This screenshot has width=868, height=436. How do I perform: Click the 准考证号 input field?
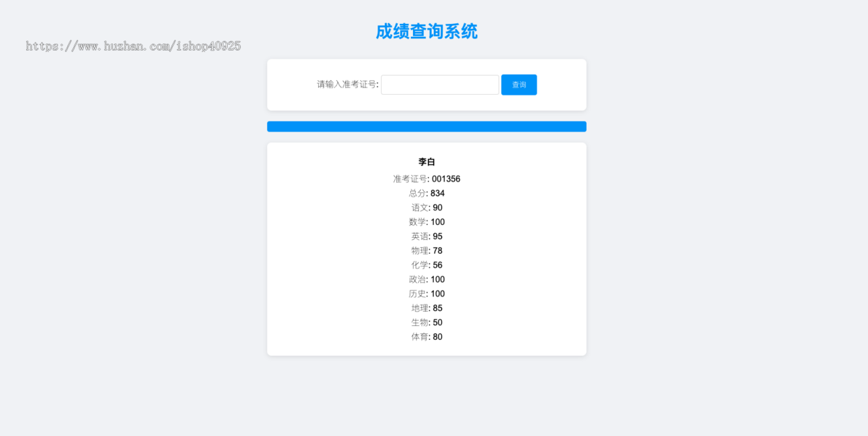pos(440,85)
